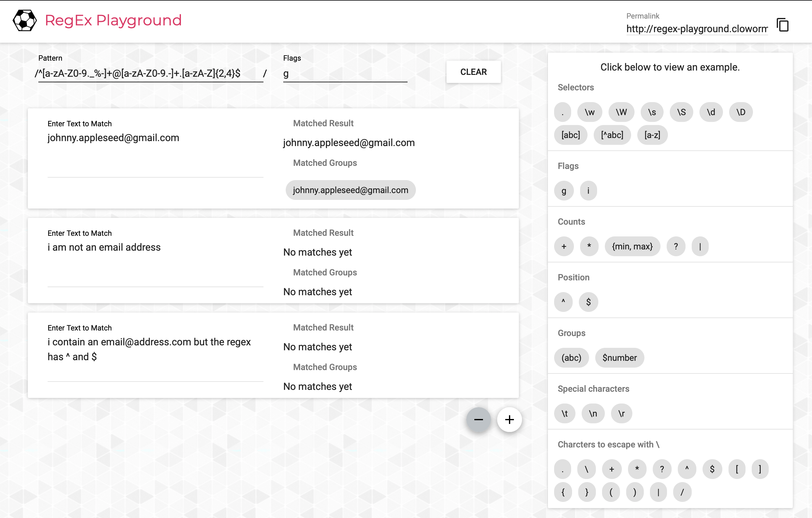Viewport: 812px width, 518px height.
Task: Click the [a-z] range selector chip
Action: [652, 135]
